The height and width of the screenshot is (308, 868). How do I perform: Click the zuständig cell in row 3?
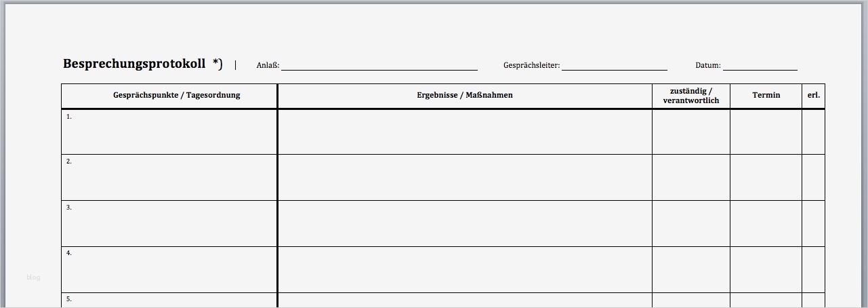(691, 223)
